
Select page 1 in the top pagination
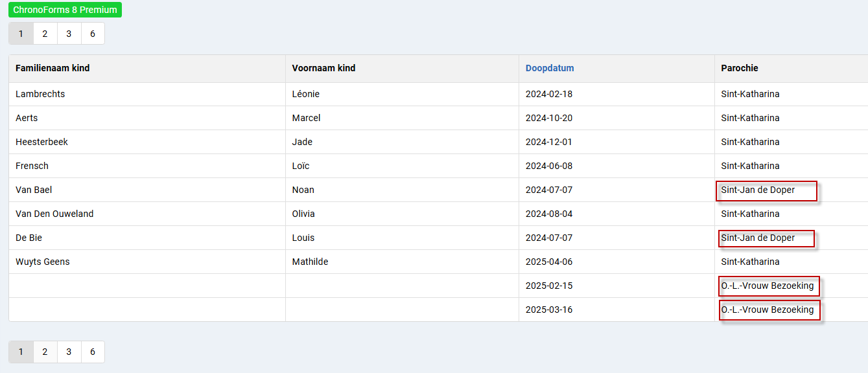(x=21, y=34)
